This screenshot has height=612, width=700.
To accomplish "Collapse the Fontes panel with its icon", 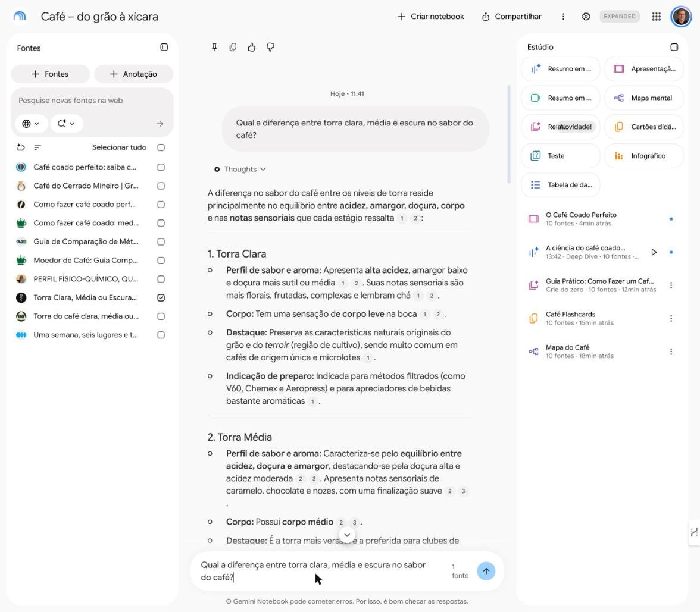I will (x=164, y=48).
